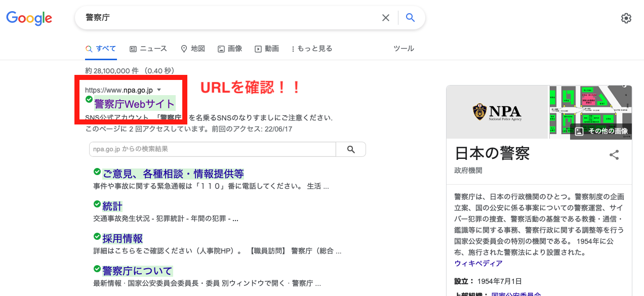Image resolution: width=644 pixels, height=296 pixels.
Task: Click the 政府機関 subtitle
Action: point(468,171)
